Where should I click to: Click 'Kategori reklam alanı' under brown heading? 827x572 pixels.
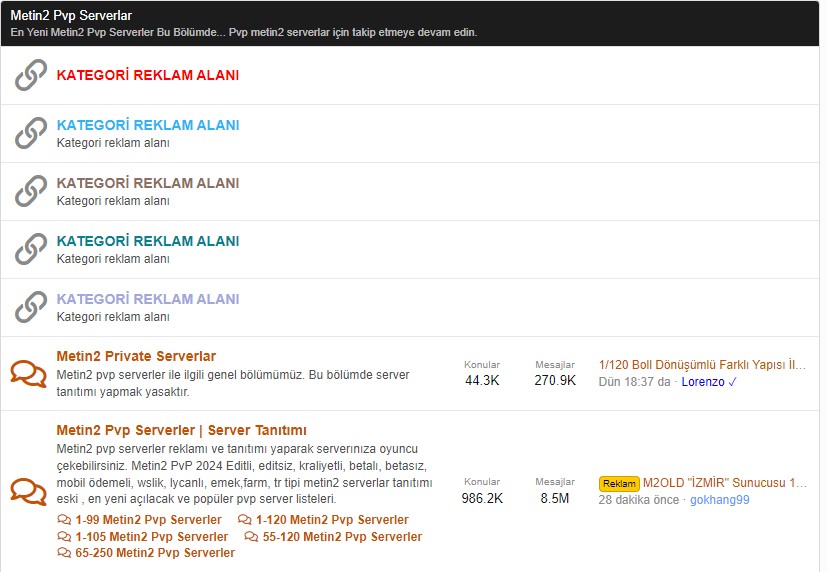[x=113, y=201]
